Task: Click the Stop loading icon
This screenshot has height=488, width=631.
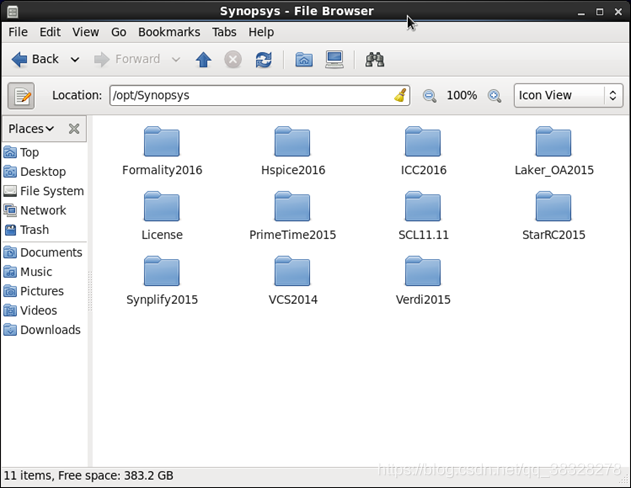Action: pos(233,60)
